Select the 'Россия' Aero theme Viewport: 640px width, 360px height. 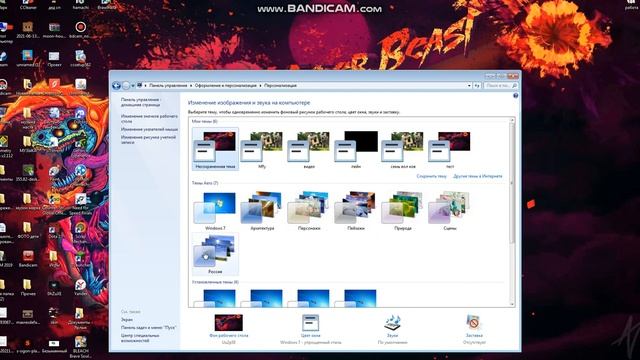[x=215, y=254]
